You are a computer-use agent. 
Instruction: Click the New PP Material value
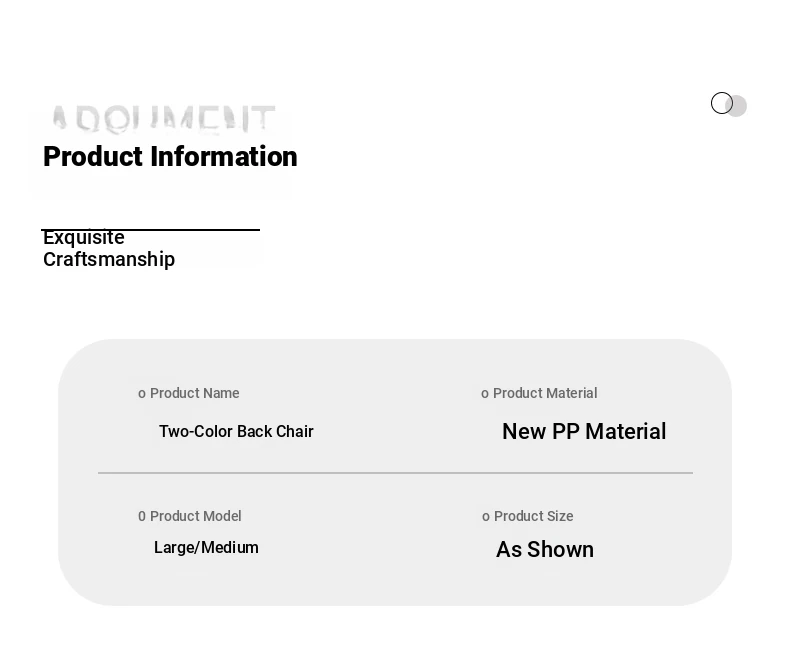584,432
